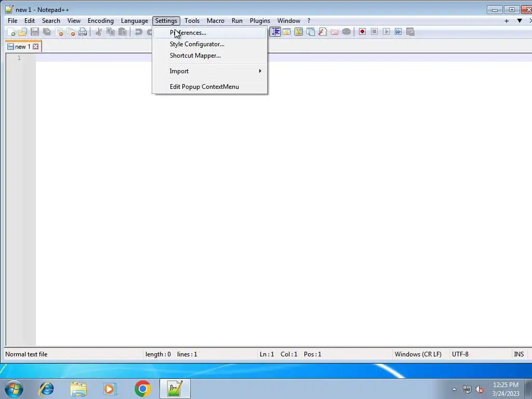Open Shortcut Mapper menu entry
This screenshot has width=532, height=399.
[x=210, y=56]
